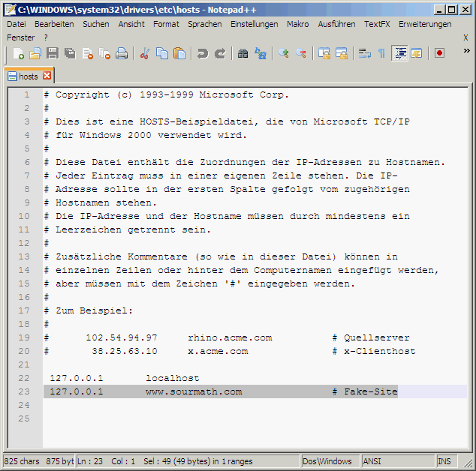Redo the edit with the toolbar arrow
Viewport: 476px width, 471px height.
(x=220, y=54)
